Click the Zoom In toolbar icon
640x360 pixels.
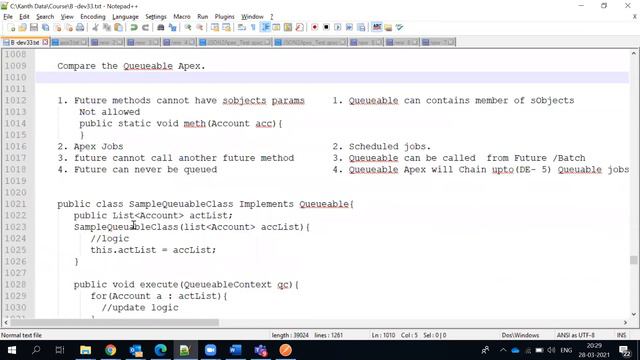188,27
